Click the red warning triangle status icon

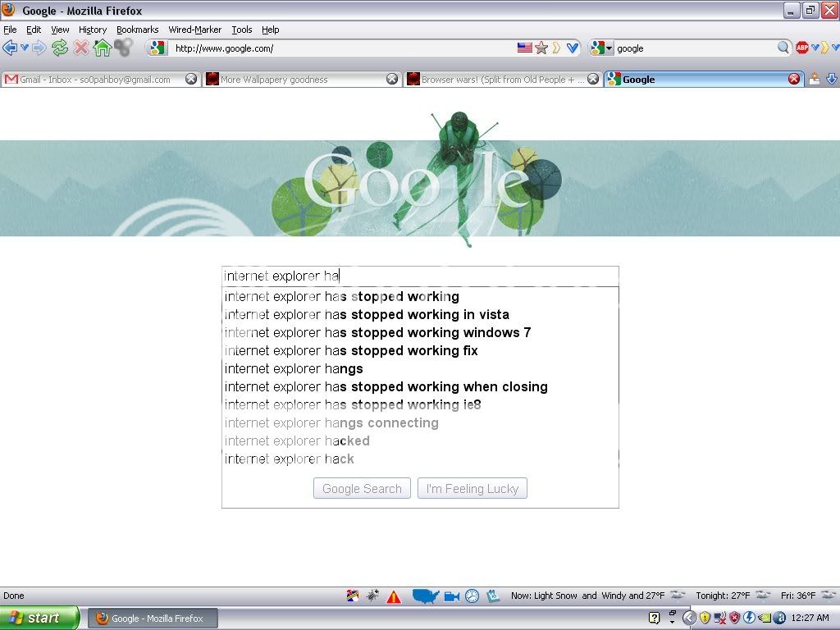coord(394,596)
